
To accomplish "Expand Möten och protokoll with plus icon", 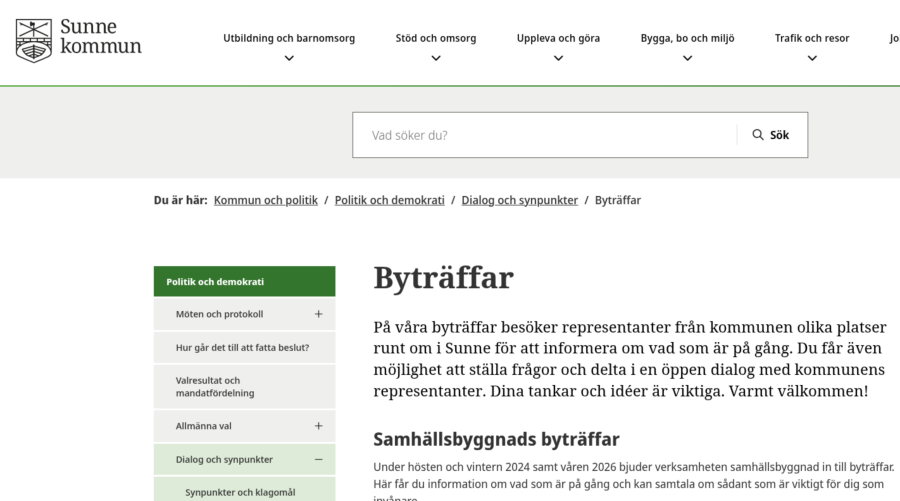I will 318,314.
